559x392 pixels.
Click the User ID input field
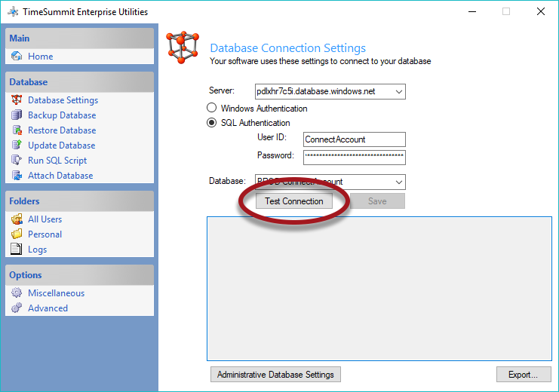point(355,139)
